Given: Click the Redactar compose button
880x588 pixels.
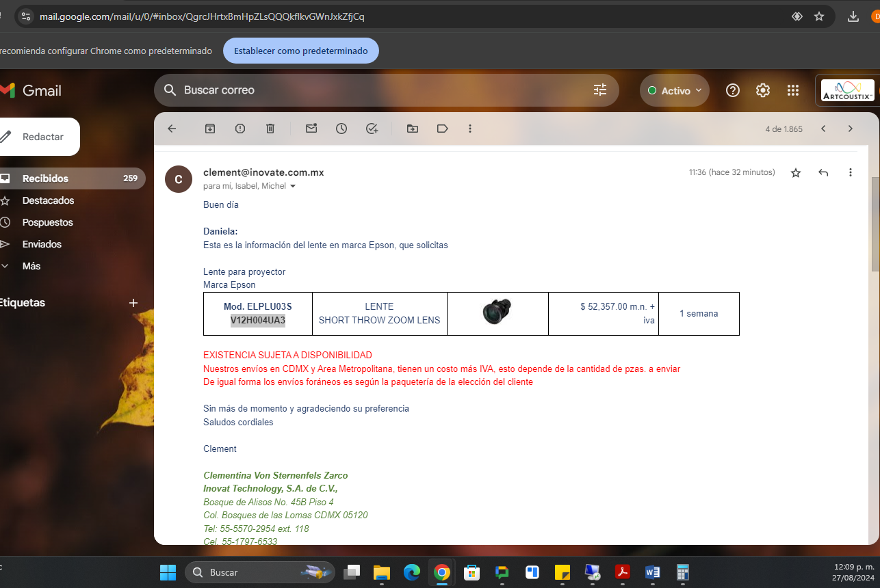Looking at the screenshot, I should [x=39, y=137].
